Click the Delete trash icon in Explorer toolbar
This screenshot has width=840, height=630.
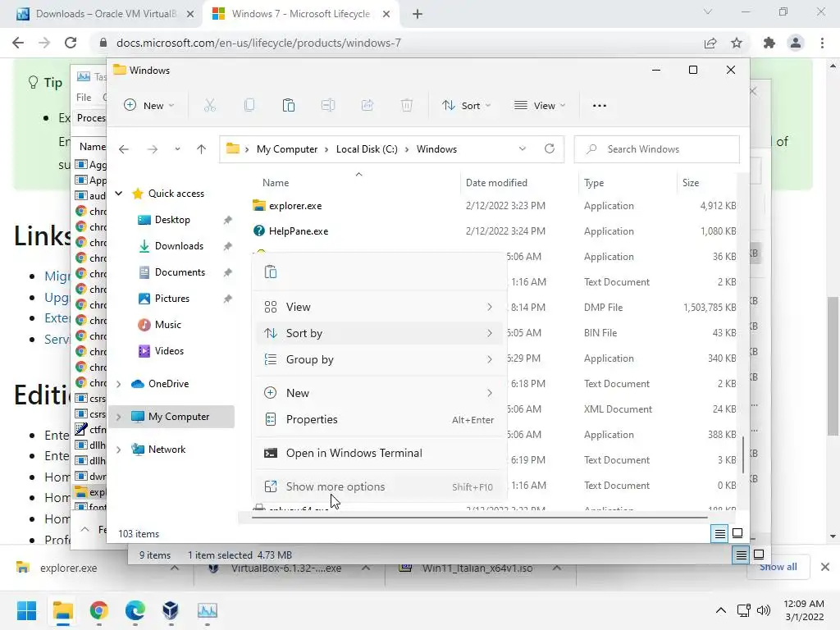click(x=407, y=106)
